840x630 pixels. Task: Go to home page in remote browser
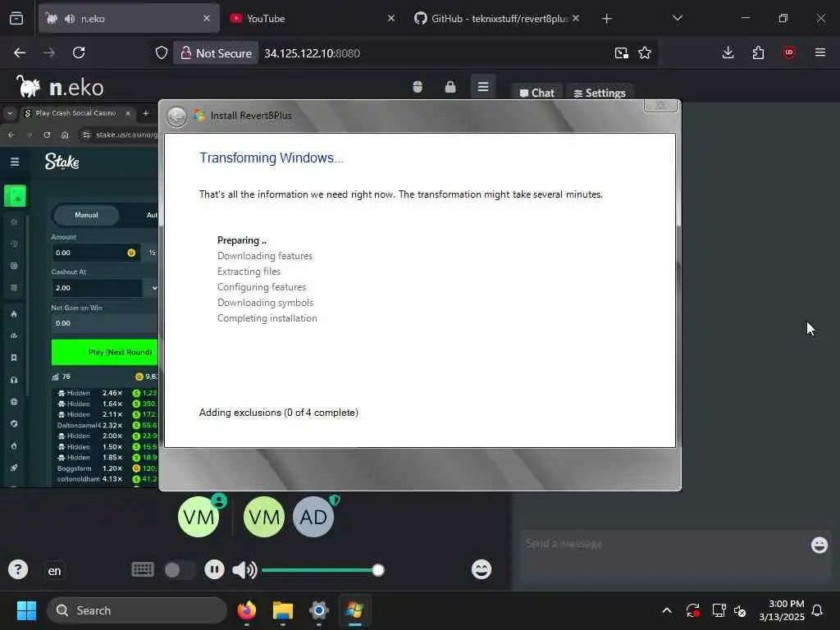pyautogui.click(x=65, y=135)
